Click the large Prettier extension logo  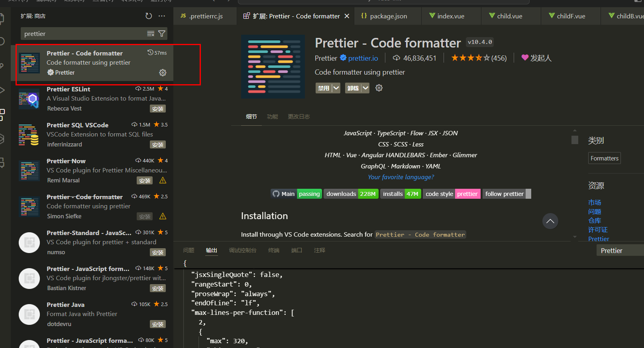coord(273,67)
